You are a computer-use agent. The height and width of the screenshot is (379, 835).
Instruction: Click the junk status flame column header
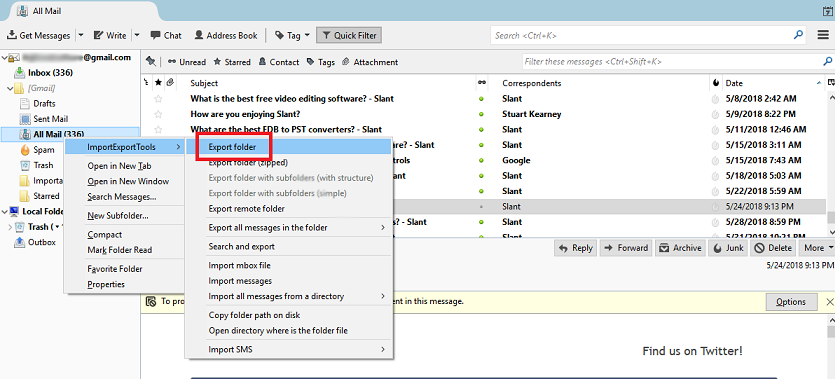[715, 83]
